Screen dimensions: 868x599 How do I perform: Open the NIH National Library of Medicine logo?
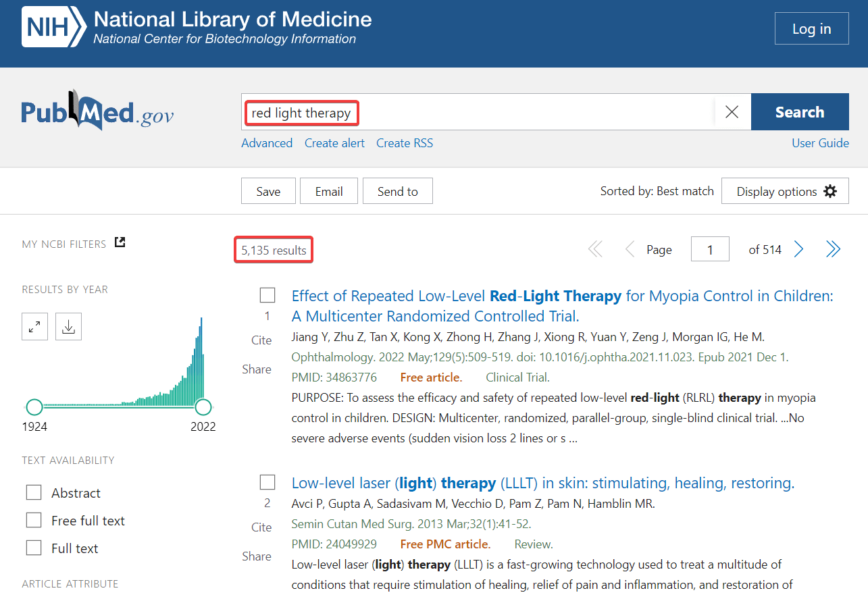click(197, 28)
